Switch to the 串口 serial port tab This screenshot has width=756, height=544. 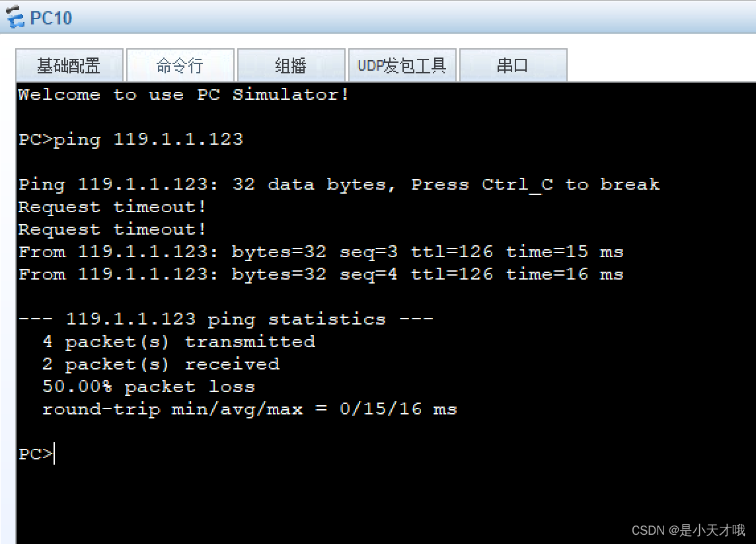point(513,65)
